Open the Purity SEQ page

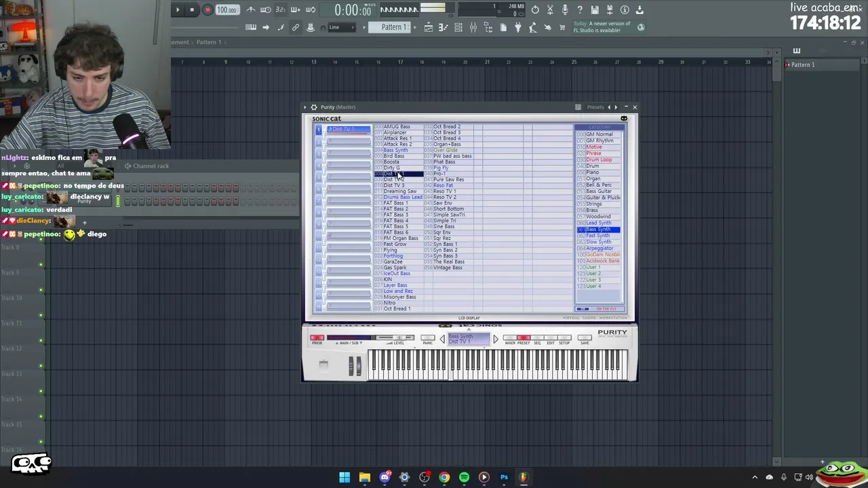tap(537, 338)
